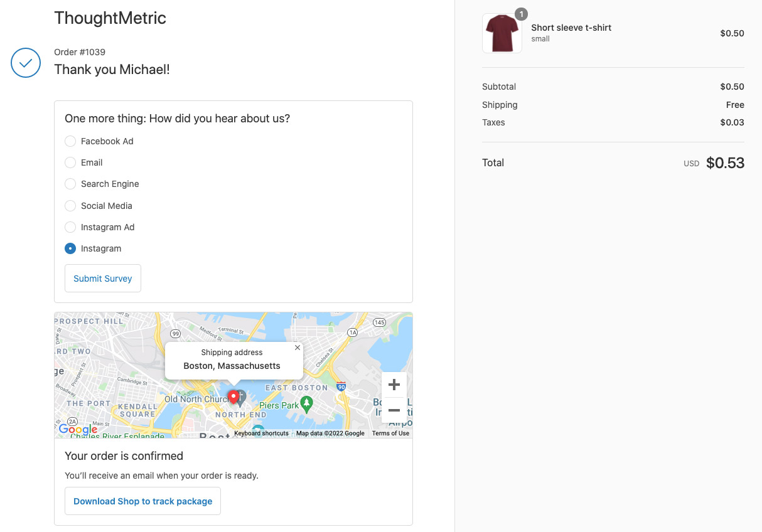Click the ThoughtMetric store name
This screenshot has width=762, height=532.
pos(110,18)
